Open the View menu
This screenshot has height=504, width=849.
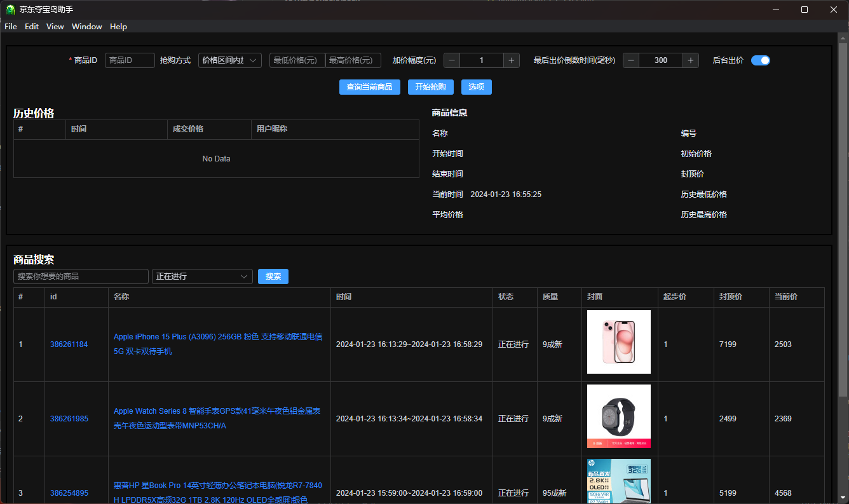click(x=55, y=27)
